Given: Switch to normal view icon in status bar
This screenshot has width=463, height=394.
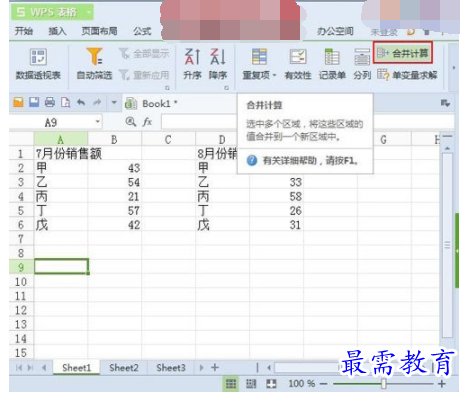Looking at the screenshot, I should point(231,384).
